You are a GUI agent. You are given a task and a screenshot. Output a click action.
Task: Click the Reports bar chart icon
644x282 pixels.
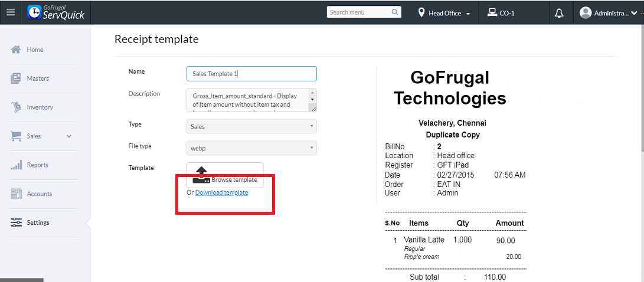pos(17,165)
